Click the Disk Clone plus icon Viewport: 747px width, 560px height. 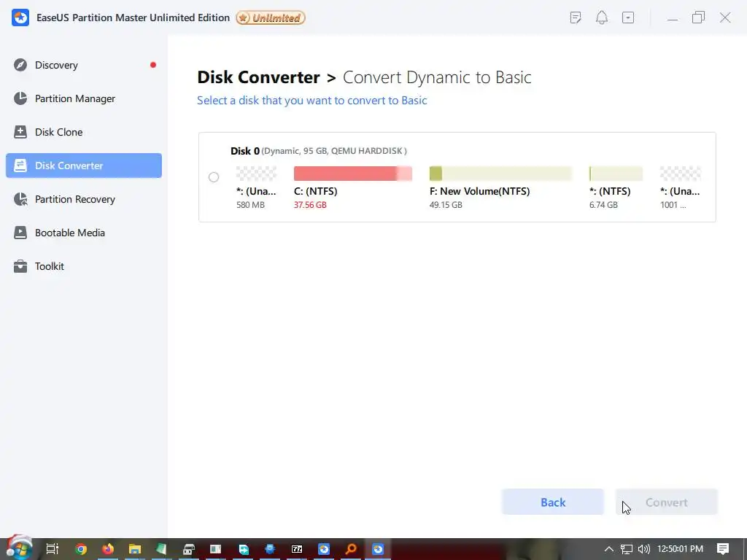pos(20,132)
